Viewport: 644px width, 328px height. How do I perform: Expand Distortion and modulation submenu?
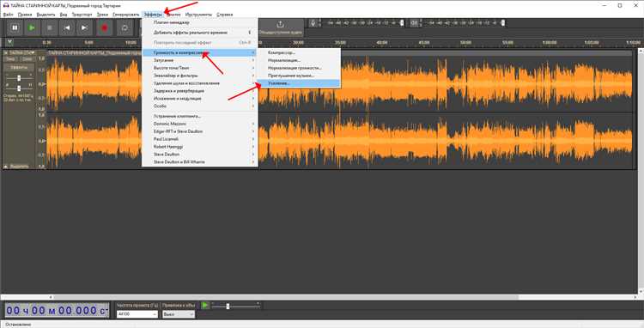coord(200,99)
